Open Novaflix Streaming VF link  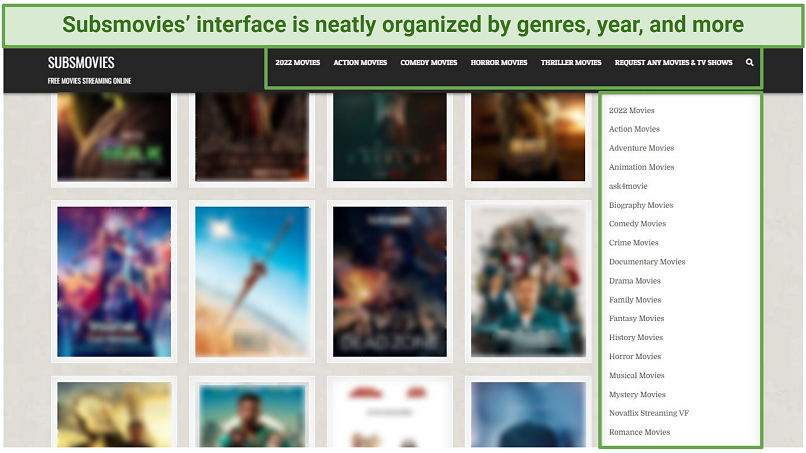tap(649, 413)
